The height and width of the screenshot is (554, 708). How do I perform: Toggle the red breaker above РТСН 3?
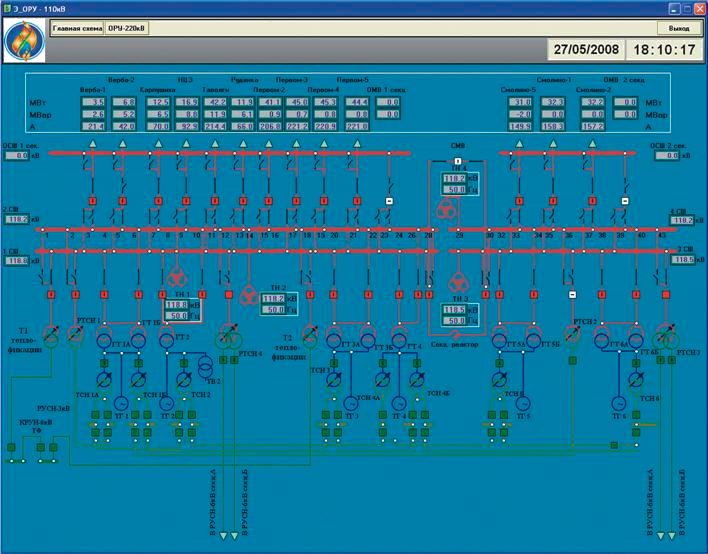664,295
